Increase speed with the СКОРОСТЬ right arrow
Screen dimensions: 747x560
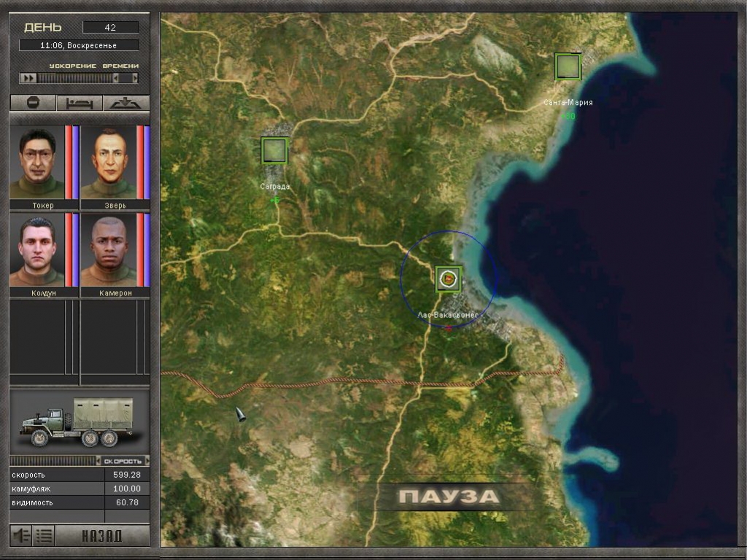pyautogui.click(x=147, y=461)
